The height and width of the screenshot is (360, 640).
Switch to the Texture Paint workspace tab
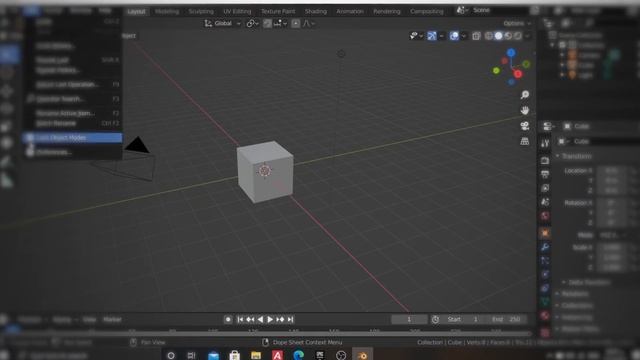point(278,11)
